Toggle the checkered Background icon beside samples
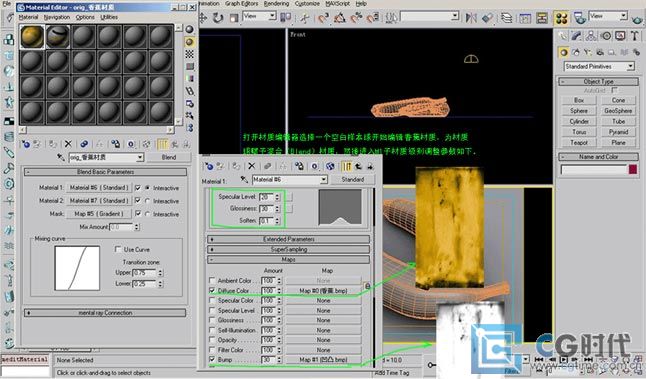This screenshot has height=379, width=646. (x=190, y=54)
